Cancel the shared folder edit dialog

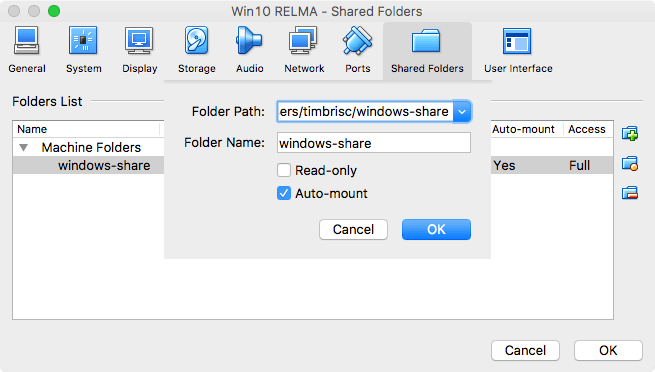pos(353,229)
